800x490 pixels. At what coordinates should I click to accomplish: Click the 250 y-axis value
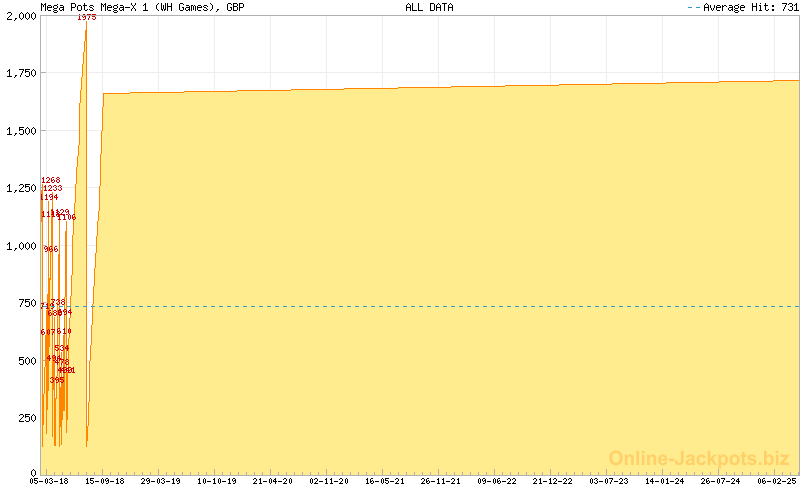(25, 417)
